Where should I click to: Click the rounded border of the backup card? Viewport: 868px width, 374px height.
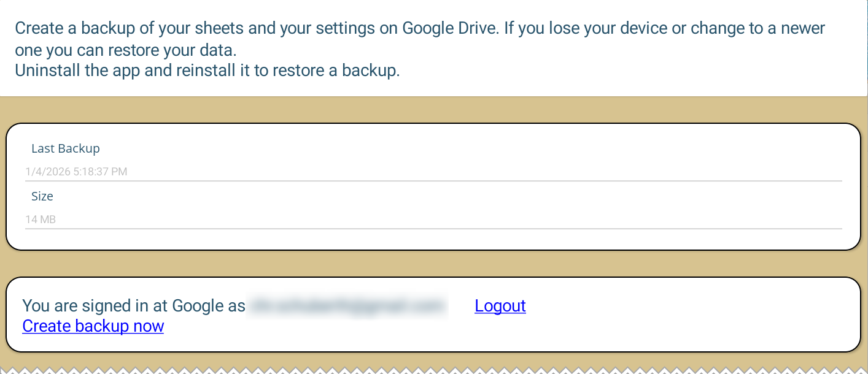point(430,125)
